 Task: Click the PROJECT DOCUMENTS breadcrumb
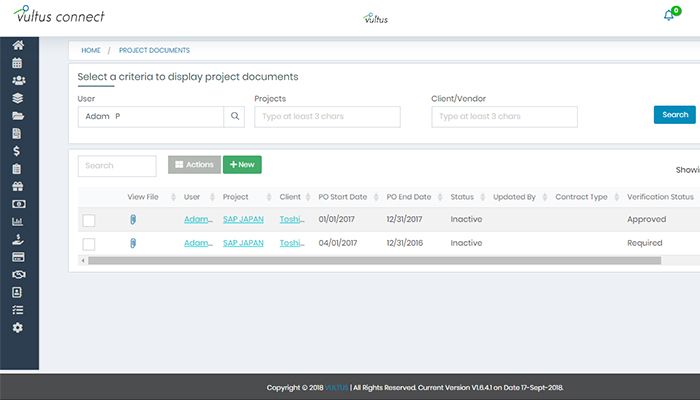click(154, 50)
